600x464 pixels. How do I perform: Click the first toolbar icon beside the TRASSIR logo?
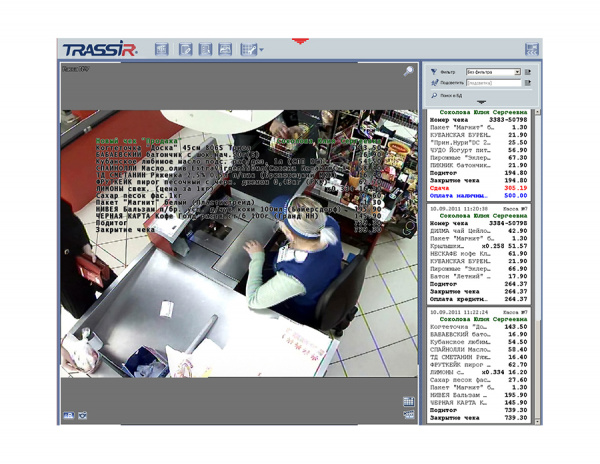click(x=162, y=49)
